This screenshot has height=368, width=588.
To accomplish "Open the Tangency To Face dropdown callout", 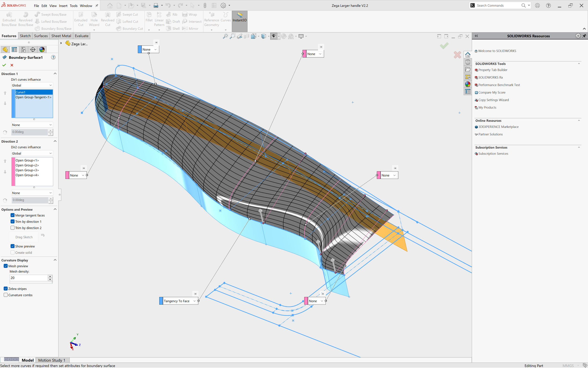I will pyautogui.click(x=194, y=301).
